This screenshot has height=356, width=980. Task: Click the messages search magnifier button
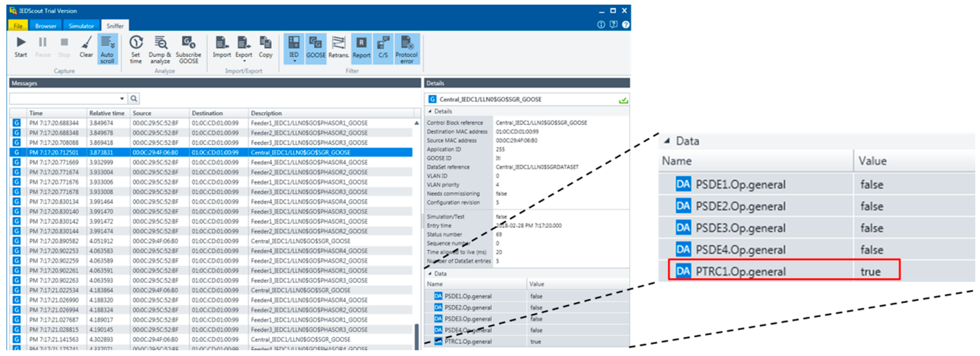(x=134, y=99)
